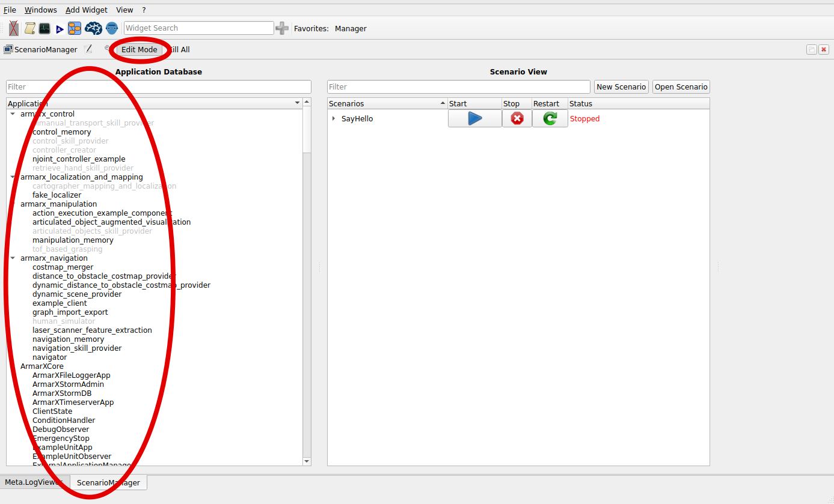
Task: Click the brain-shaped toolbar icon
Action: 93,28
